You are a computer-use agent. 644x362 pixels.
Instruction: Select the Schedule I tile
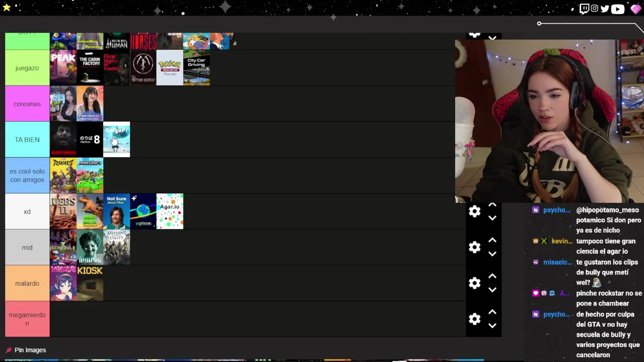point(63,247)
